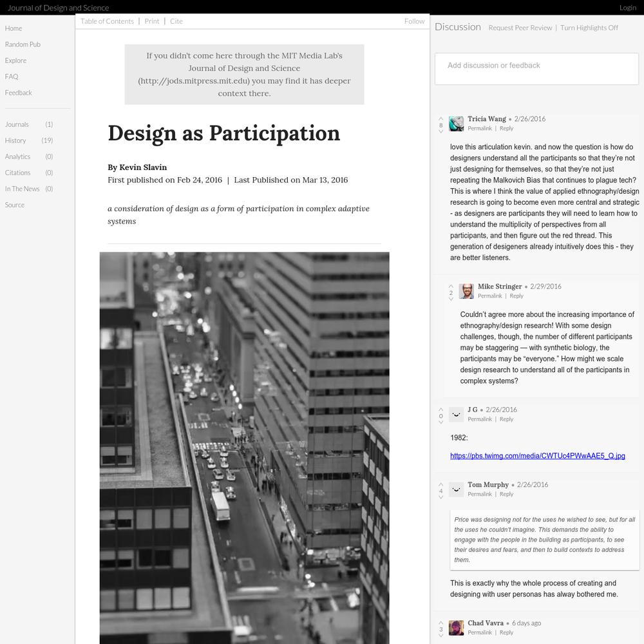Print the article

point(151,21)
